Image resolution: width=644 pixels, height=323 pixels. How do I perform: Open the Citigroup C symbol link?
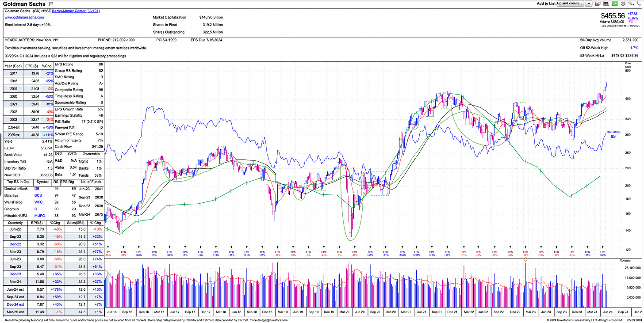(35, 209)
